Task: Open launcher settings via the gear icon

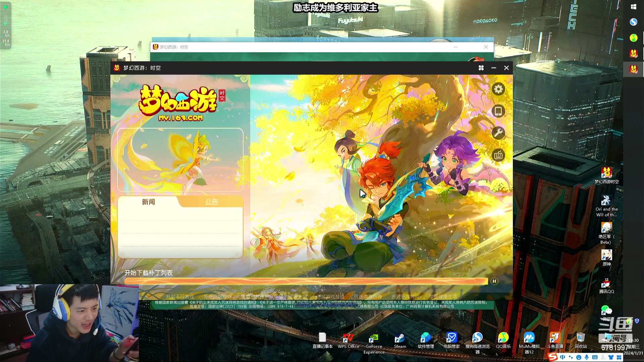Action: 498,89
